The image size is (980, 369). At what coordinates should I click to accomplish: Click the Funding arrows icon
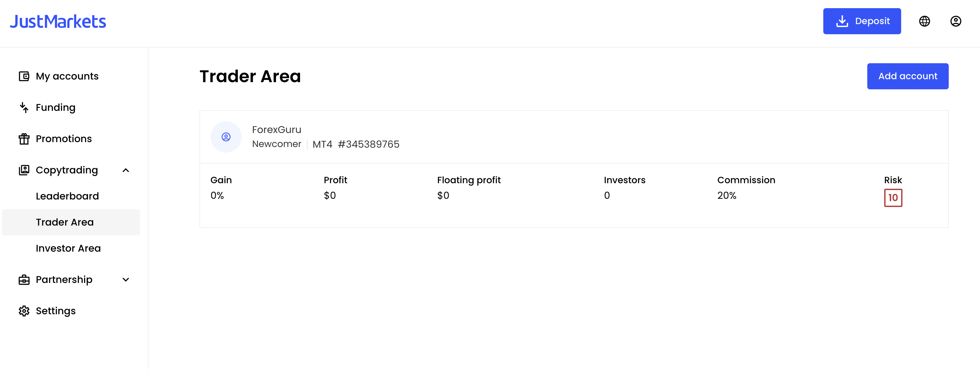point(24,107)
